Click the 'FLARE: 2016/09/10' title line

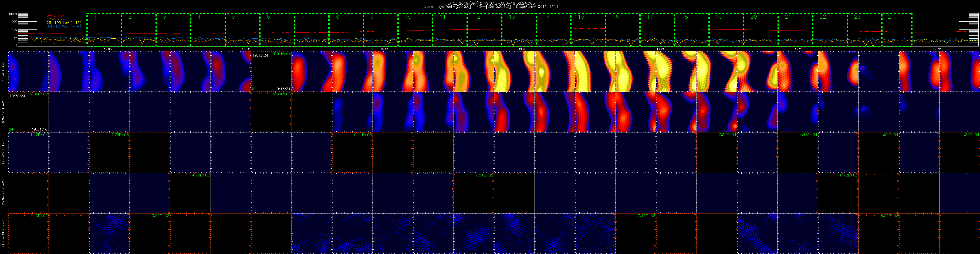(x=490, y=3)
